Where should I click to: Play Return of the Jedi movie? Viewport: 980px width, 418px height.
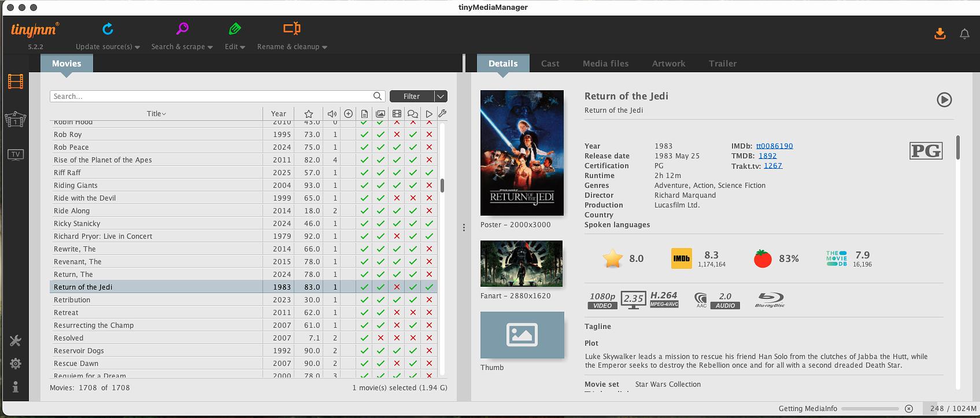[944, 100]
